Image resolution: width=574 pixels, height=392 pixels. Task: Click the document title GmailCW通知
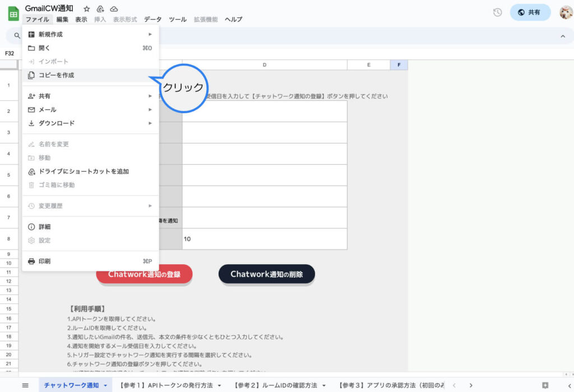point(49,8)
